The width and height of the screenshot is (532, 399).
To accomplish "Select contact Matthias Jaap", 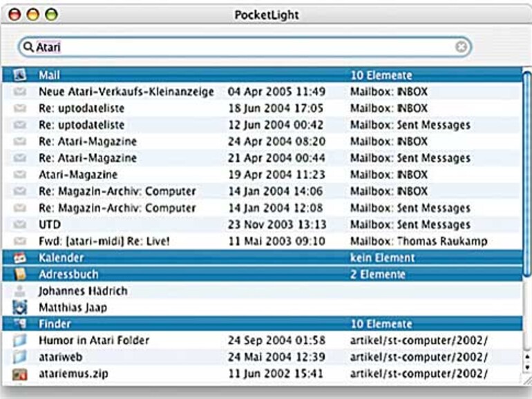I will coord(73,307).
